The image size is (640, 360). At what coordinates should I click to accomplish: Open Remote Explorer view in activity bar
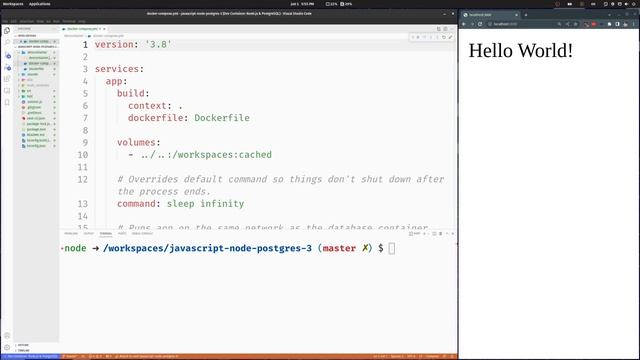coord(7,91)
